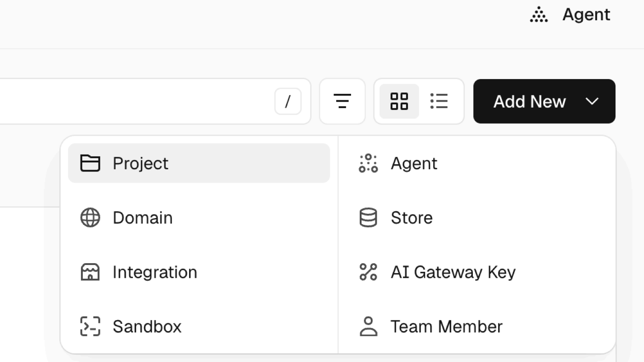Click the folder icon next to Project
Screen dimensions: 644x362
(x=90, y=163)
